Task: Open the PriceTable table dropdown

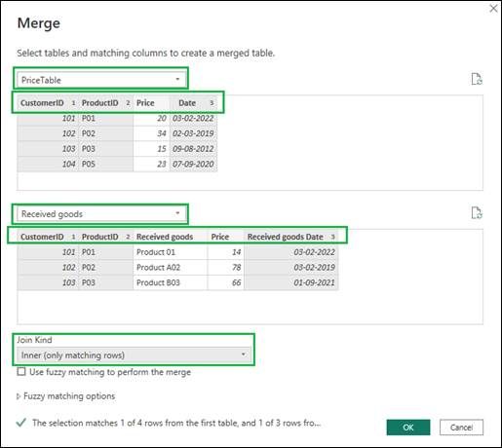Action: pyautogui.click(x=100, y=80)
